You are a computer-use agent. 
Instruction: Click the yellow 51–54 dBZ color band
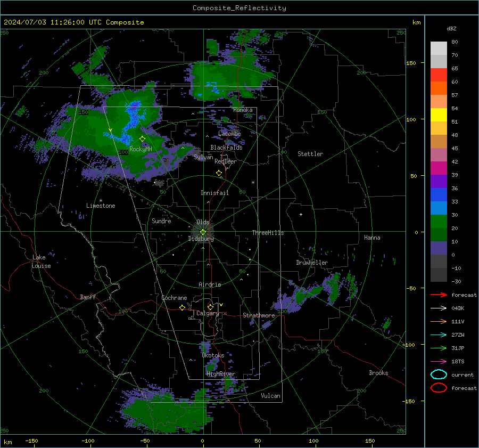[439, 115]
